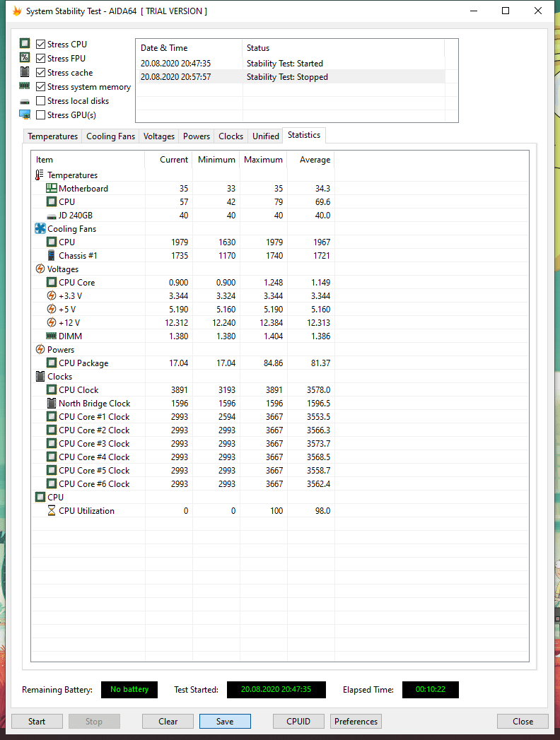Uncheck the Stress CPU checkbox
Viewport: 560px width, 740px height.
tap(40, 45)
